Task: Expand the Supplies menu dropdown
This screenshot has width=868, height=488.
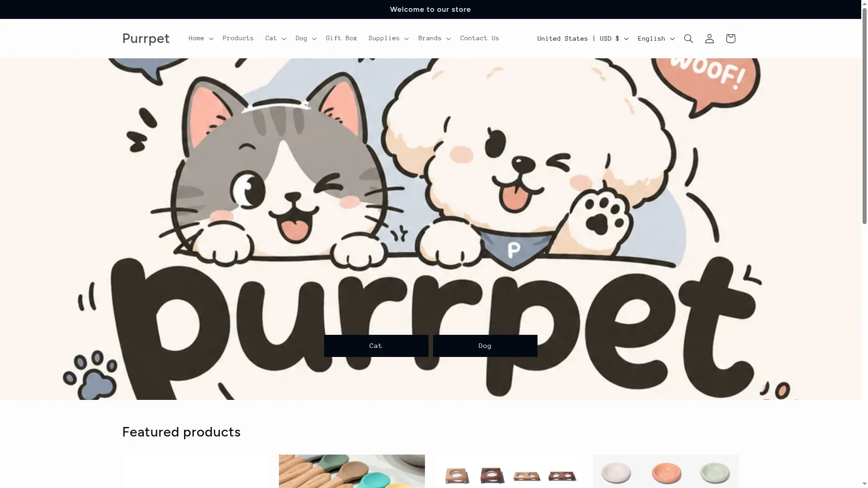Action: [388, 38]
